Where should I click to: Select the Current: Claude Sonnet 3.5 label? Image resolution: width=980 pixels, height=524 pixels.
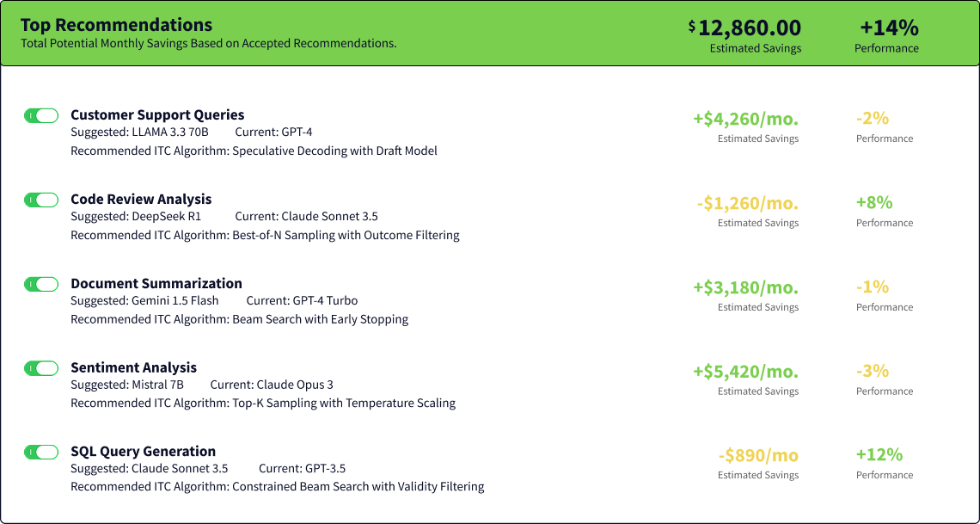306,217
